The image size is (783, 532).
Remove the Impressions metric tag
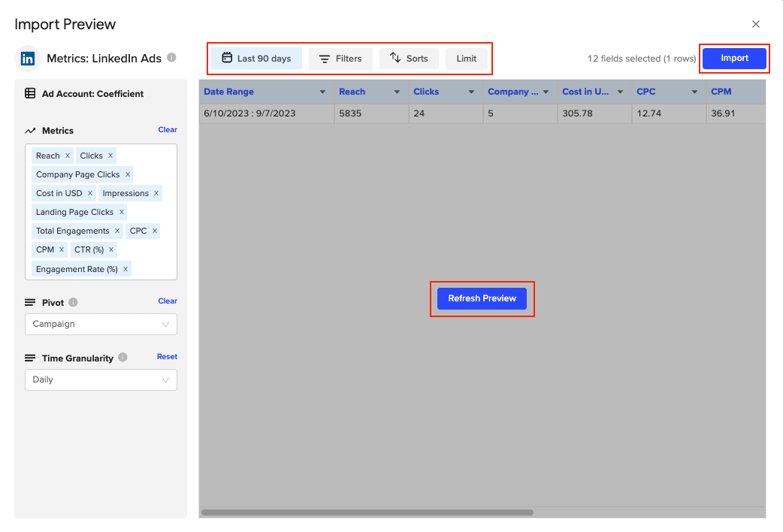156,193
